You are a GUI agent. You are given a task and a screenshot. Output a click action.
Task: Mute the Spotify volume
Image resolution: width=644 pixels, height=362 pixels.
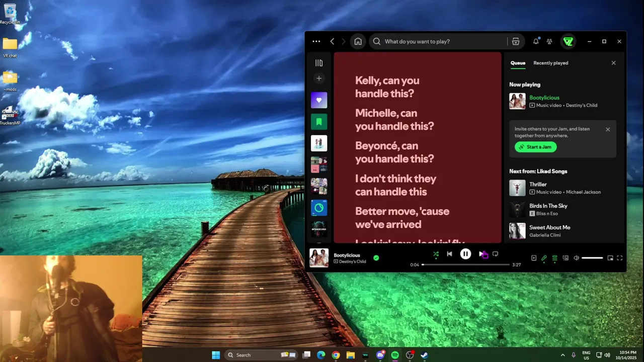[576, 258]
